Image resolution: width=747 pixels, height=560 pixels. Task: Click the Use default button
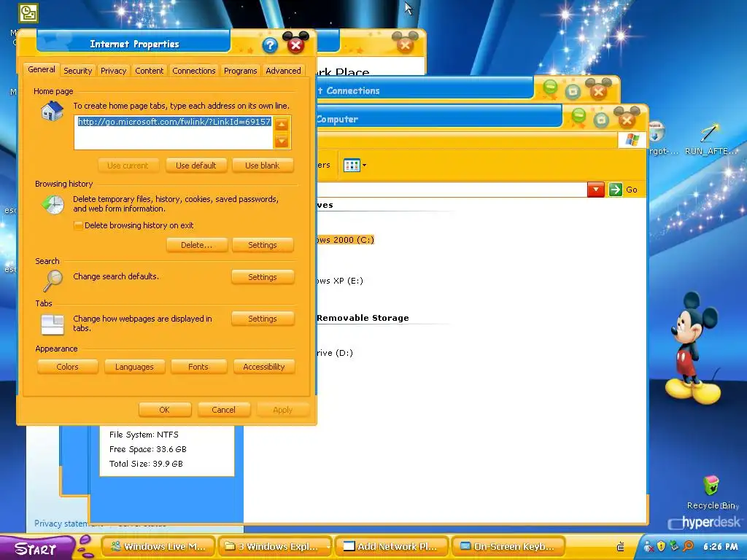(196, 166)
